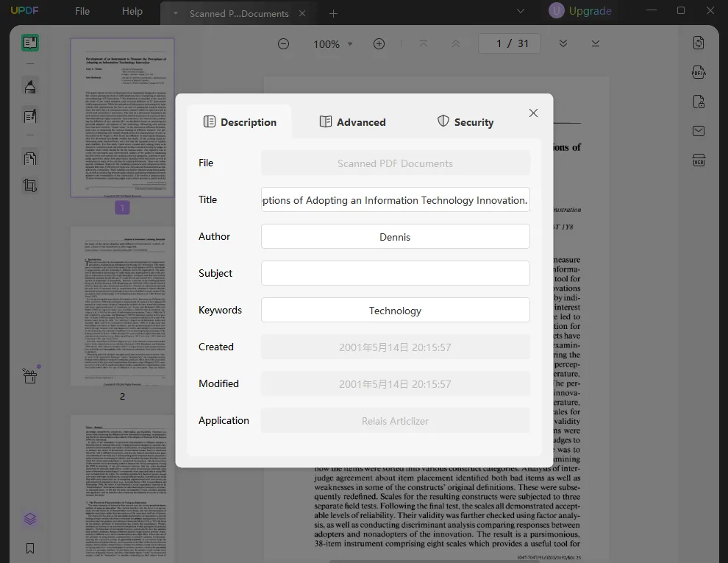The height and width of the screenshot is (563, 728).
Task: Open the Help menu
Action: (x=132, y=11)
